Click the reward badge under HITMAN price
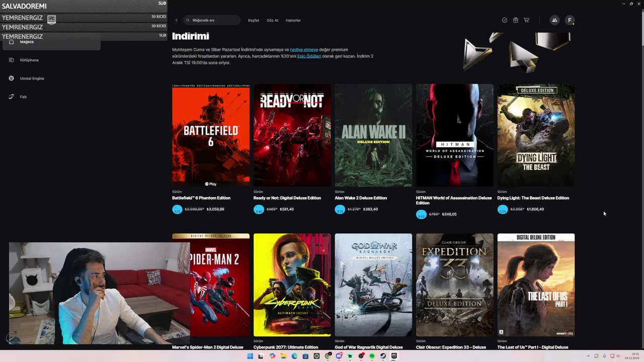This screenshot has width=644, height=362. [x=421, y=215]
